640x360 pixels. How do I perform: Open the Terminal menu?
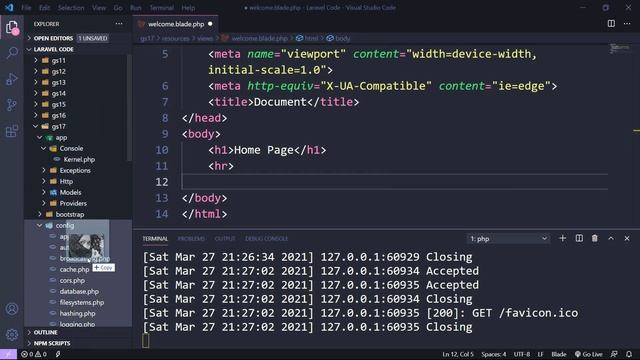click(x=161, y=8)
